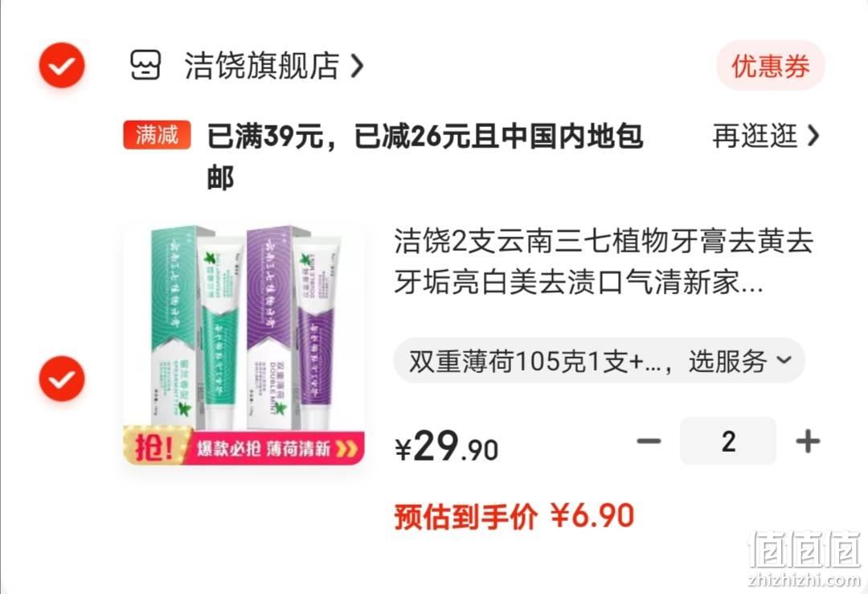
Task: Open the 再逛逛 browse more link
Action: [755, 136]
